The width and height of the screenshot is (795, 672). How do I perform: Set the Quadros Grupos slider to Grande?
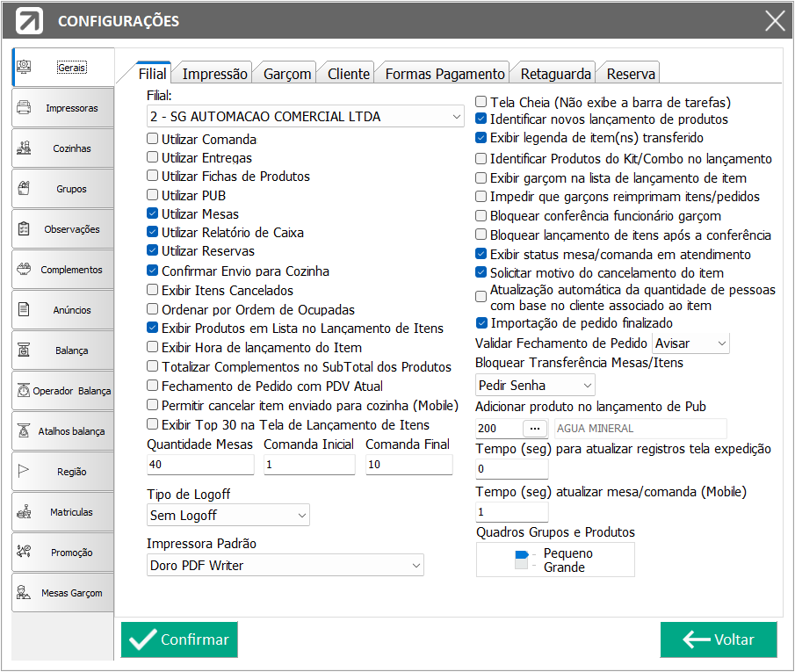pyautogui.click(x=564, y=567)
